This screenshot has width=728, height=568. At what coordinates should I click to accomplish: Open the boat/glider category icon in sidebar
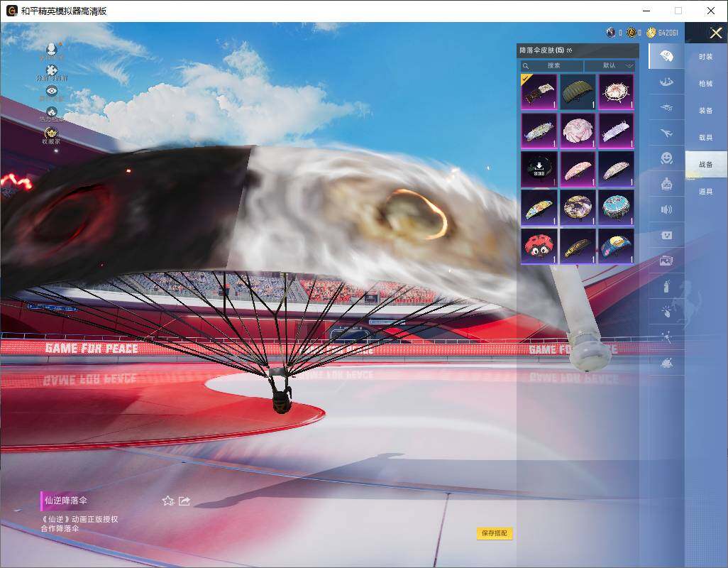coord(666,82)
